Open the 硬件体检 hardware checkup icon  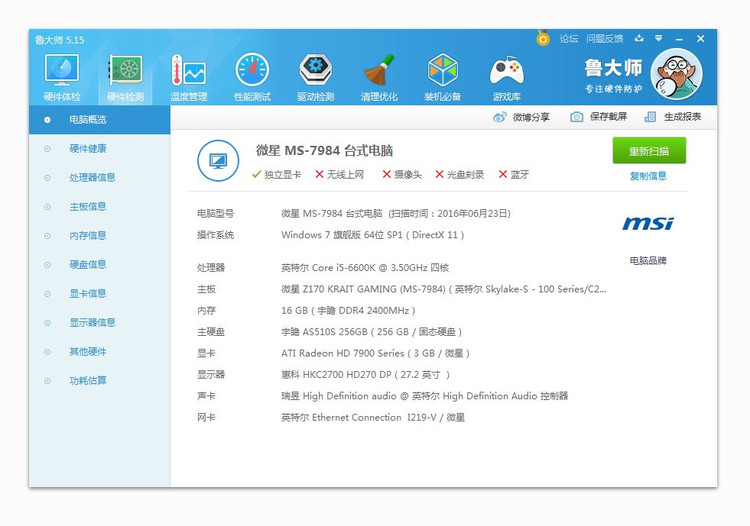click(x=62, y=71)
